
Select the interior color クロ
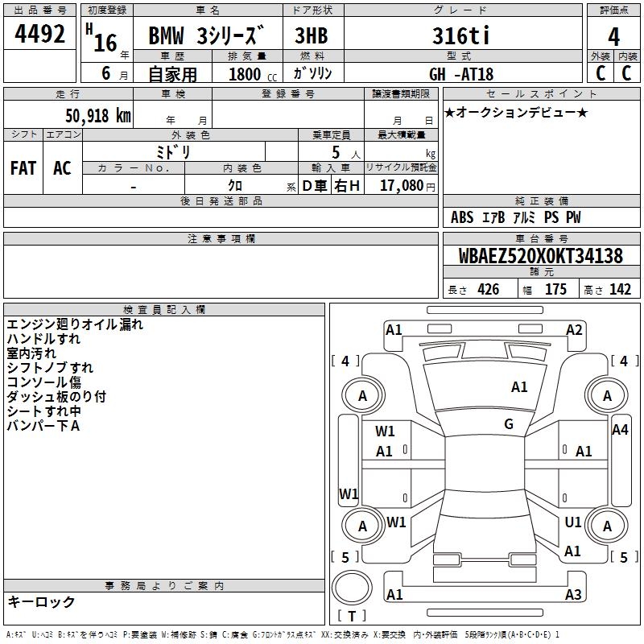235,186
